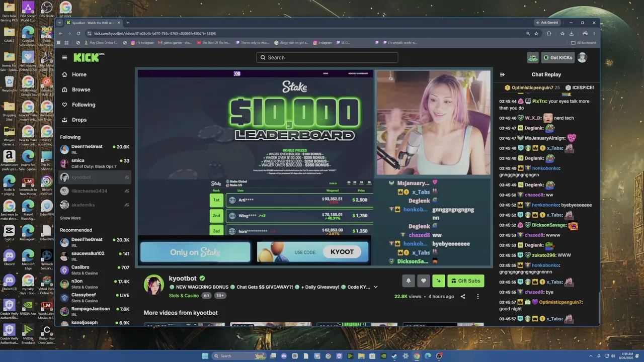Select the CapCut desktop icon
The width and height of the screenshot is (644, 362).
9,233
